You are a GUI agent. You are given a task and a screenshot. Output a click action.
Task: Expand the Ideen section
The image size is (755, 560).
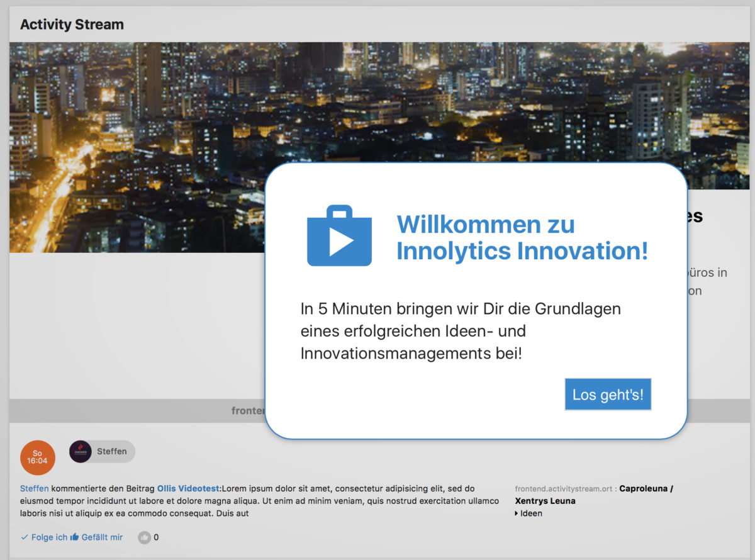(x=530, y=513)
